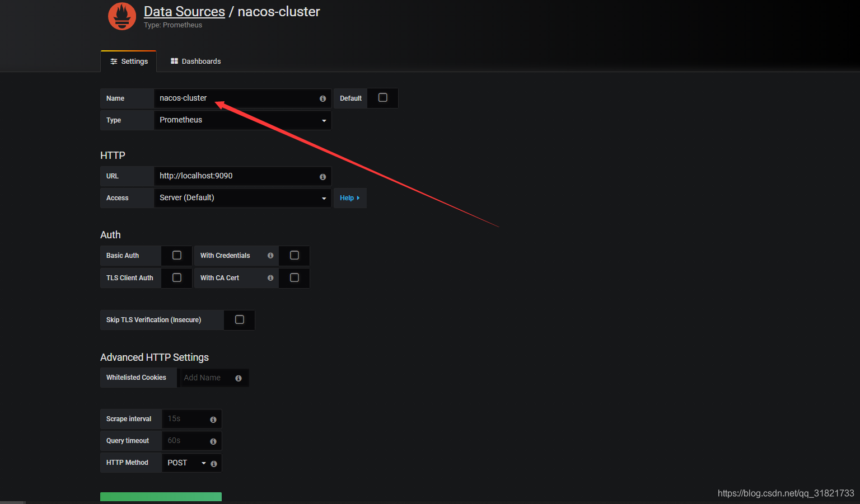Enable the Basic Auth checkbox
The height and width of the screenshot is (504, 860).
click(177, 255)
